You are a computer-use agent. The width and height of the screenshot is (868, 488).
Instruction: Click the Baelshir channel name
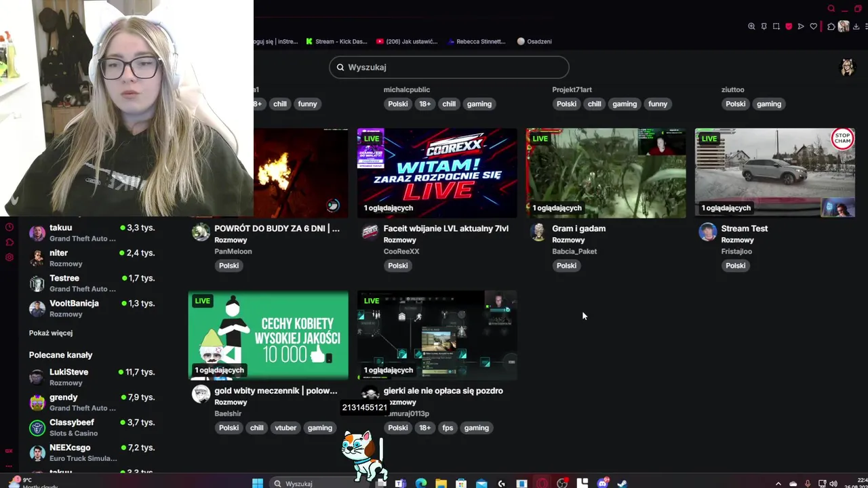click(x=228, y=413)
